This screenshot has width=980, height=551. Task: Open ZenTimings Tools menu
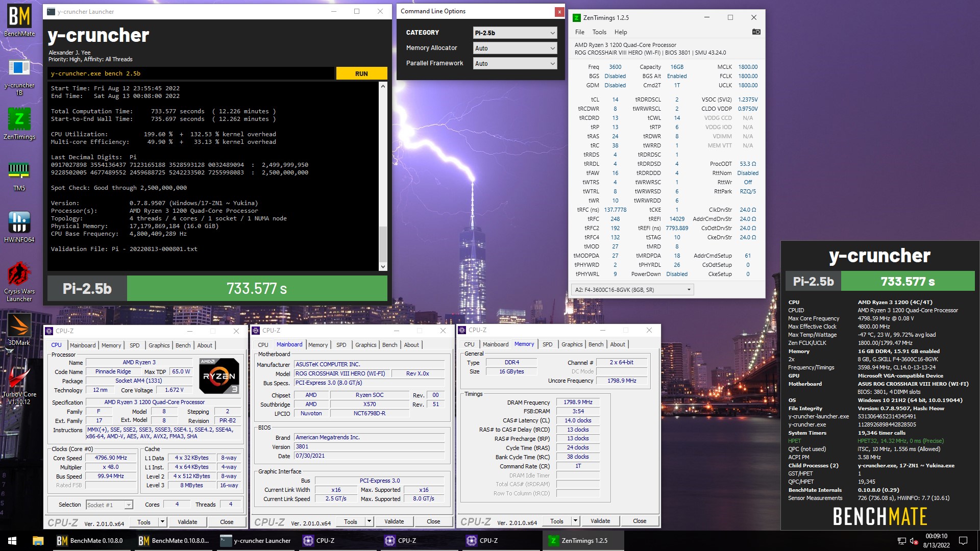point(599,32)
